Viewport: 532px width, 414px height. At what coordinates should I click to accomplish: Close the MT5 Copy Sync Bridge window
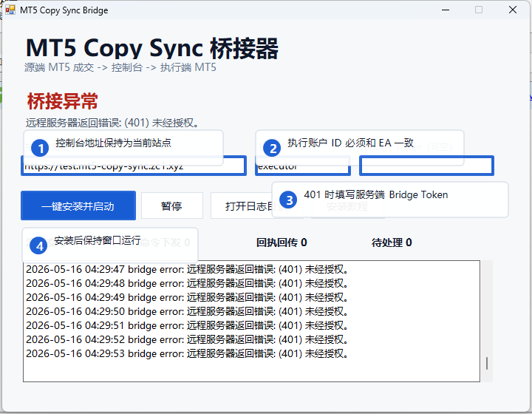coord(513,10)
